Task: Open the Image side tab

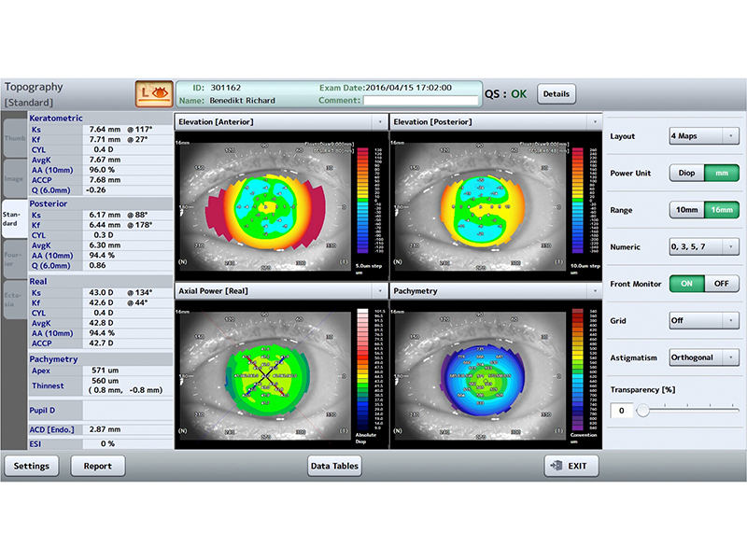Action: coord(15,176)
